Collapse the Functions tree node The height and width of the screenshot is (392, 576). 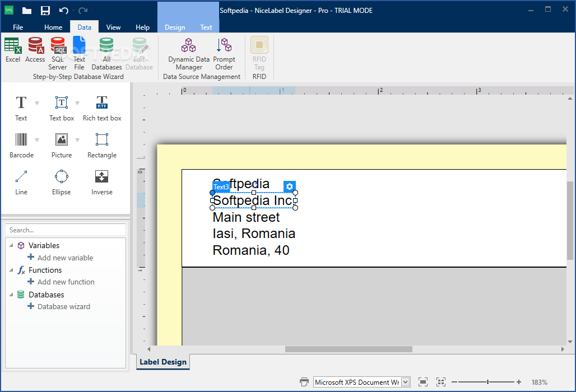pyautogui.click(x=11, y=270)
